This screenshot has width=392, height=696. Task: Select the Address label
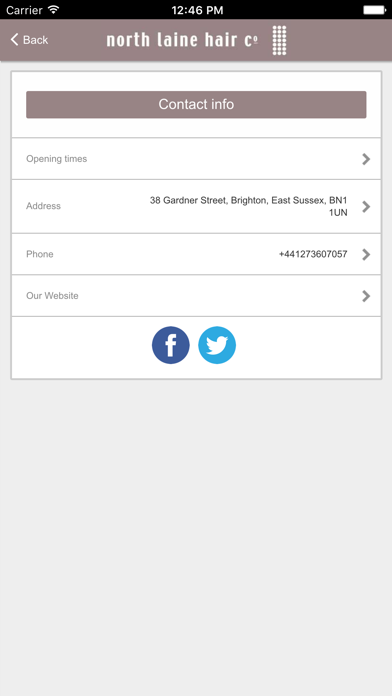tap(44, 206)
